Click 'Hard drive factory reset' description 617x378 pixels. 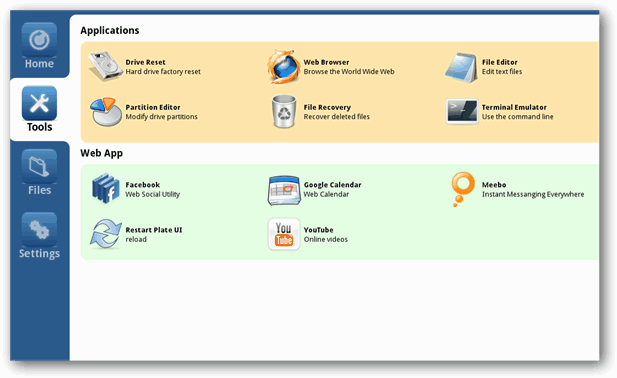[x=163, y=72]
